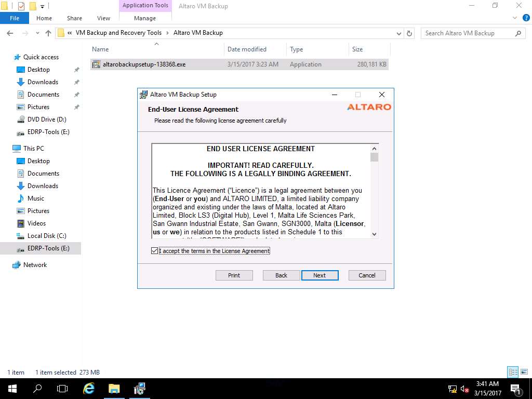532x399 pixels.
Task: Open DVD Drive (D:) in sidebar
Action: tap(47, 119)
